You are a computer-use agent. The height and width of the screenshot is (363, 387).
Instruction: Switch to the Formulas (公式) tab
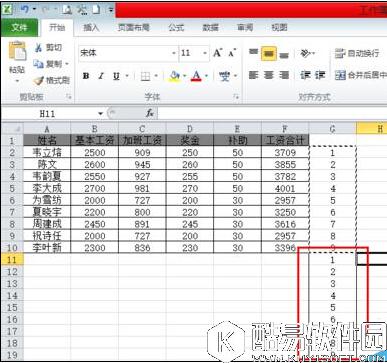point(176,28)
